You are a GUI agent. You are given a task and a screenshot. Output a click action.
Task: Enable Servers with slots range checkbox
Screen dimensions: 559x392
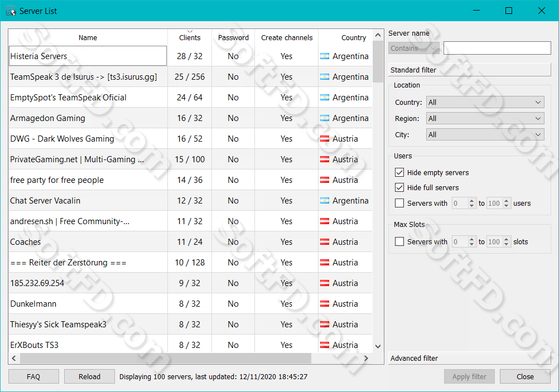[x=399, y=241]
